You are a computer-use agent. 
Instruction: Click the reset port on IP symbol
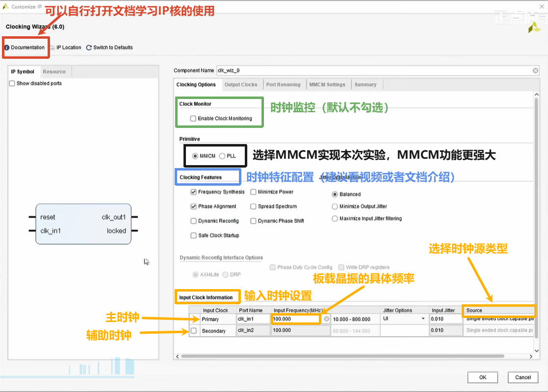pyautogui.click(x=48, y=217)
